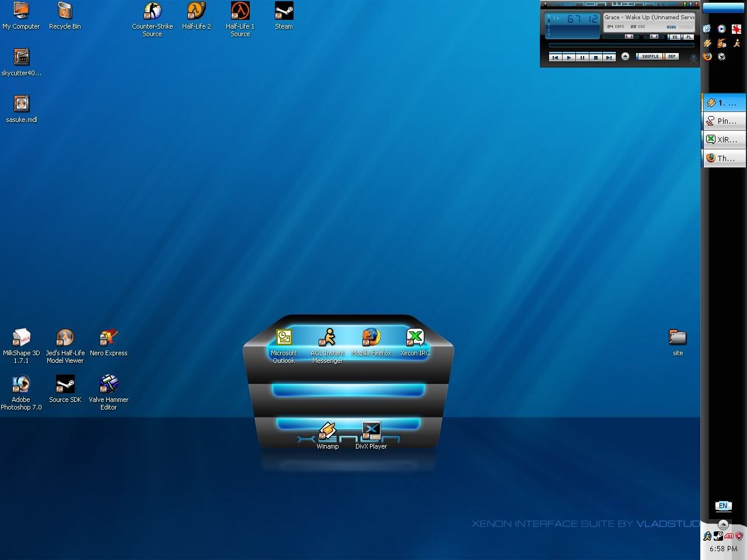
Task: Click the Source SDK shortcut
Action: click(x=65, y=389)
